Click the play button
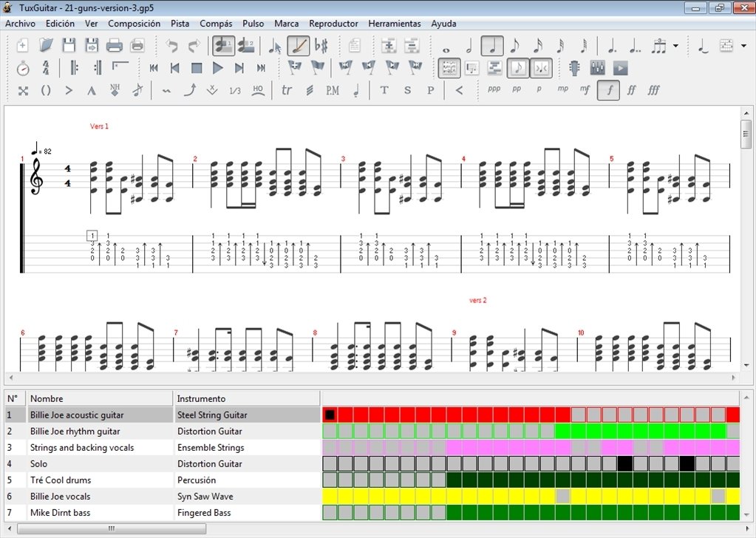756x538 pixels. click(218, 68)
